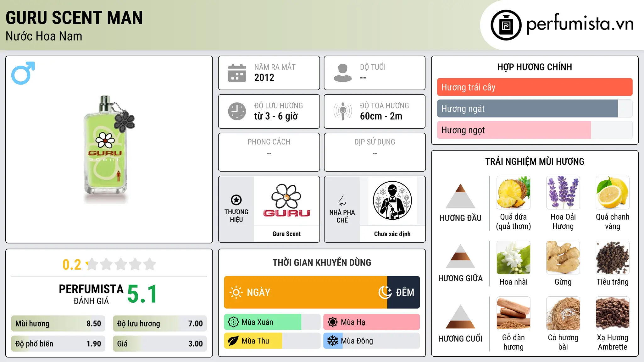This screenshot has width=644, height=362.
Task: Select the jasmine note image
Action: pyautogui.click(x=514, y=258)
